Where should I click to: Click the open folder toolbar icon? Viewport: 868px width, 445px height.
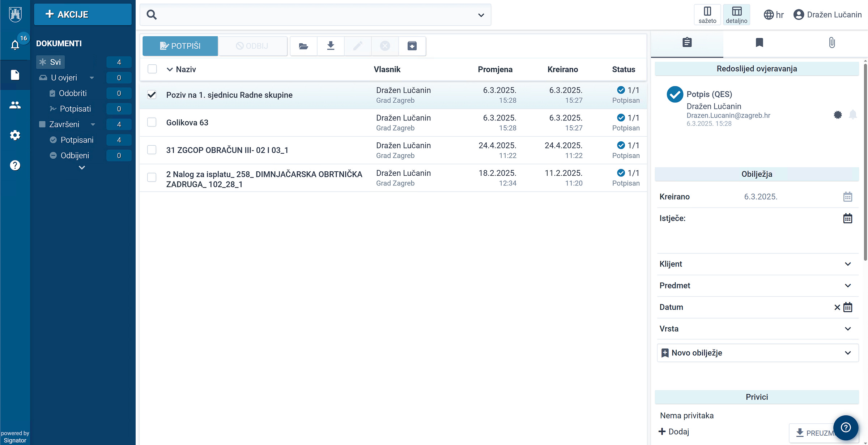[x=303, y=46]
